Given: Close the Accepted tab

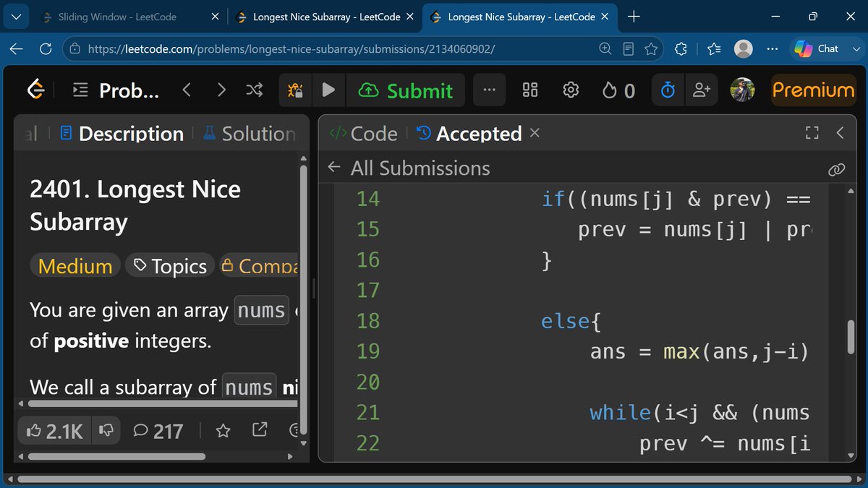Looking at the screenshot, I should [535, 132].
